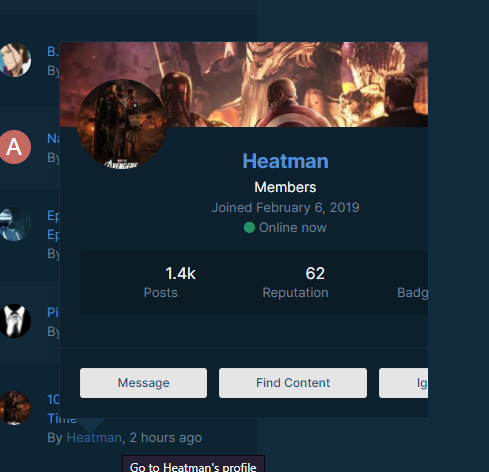Click the Online now status text
489x472 pixels.
[x=293, y=228]
